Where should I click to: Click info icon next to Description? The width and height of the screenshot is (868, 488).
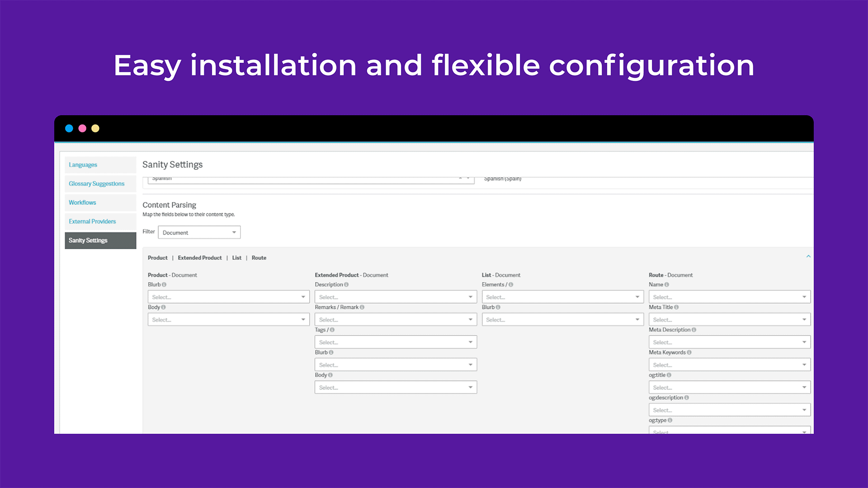click(346, 285)
